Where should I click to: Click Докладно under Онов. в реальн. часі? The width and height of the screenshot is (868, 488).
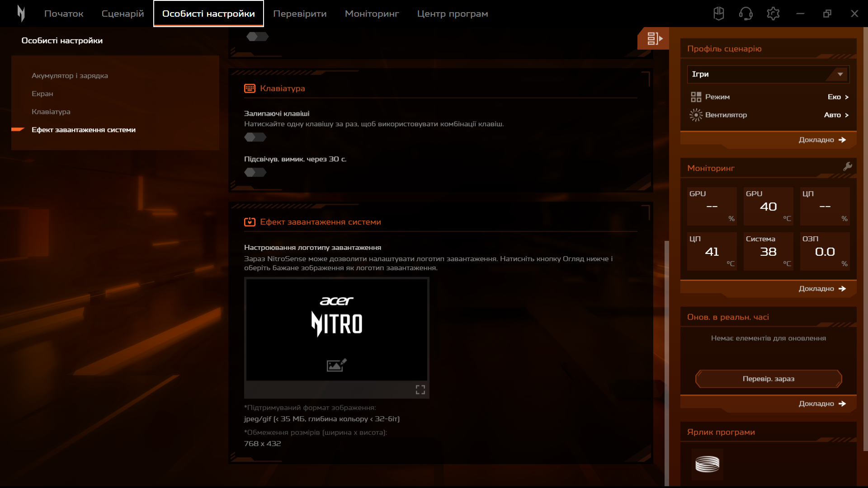pyautogui.click(x=822, y=404)
